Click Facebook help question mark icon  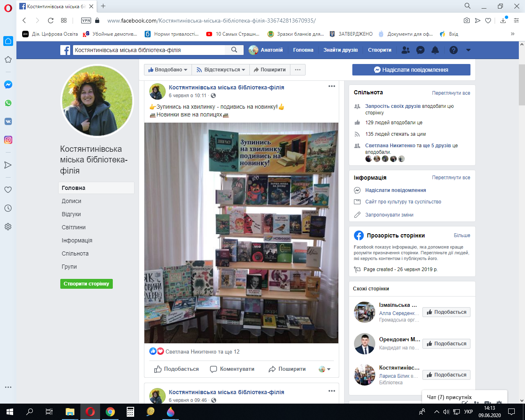point(453,50)
